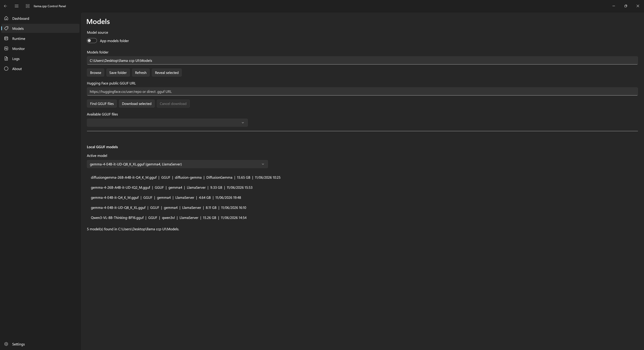Viewport: 644px width, 350px height.
Task: Restore down the window
Action: pyautogui.click(x=626, y=6)
